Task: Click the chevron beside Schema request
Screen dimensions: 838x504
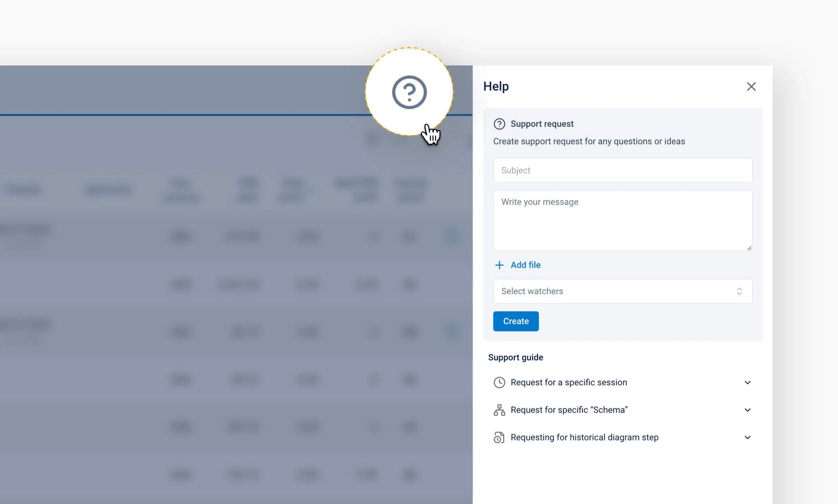Action: pos(747,410)
